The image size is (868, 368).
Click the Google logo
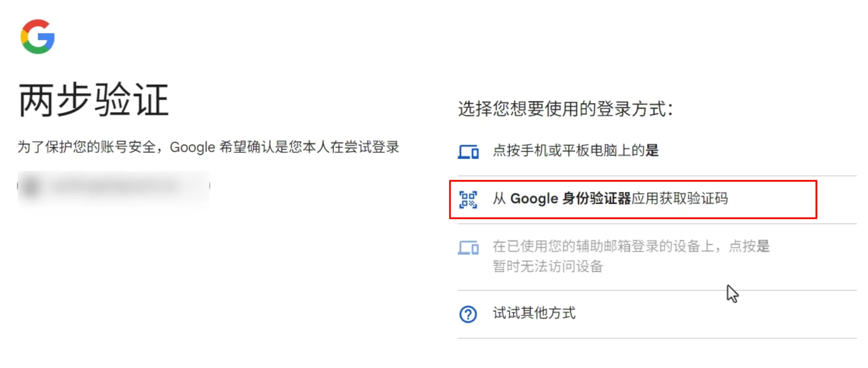pos(37,37)
